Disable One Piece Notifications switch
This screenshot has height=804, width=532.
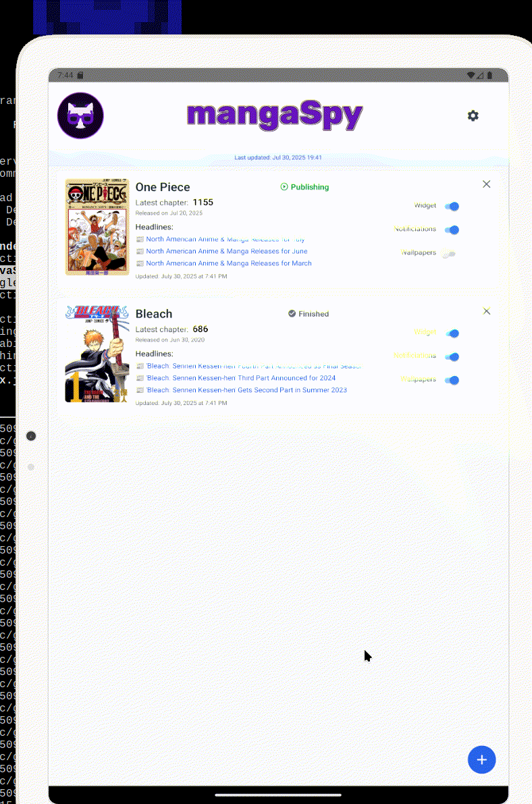pos(452,230)
